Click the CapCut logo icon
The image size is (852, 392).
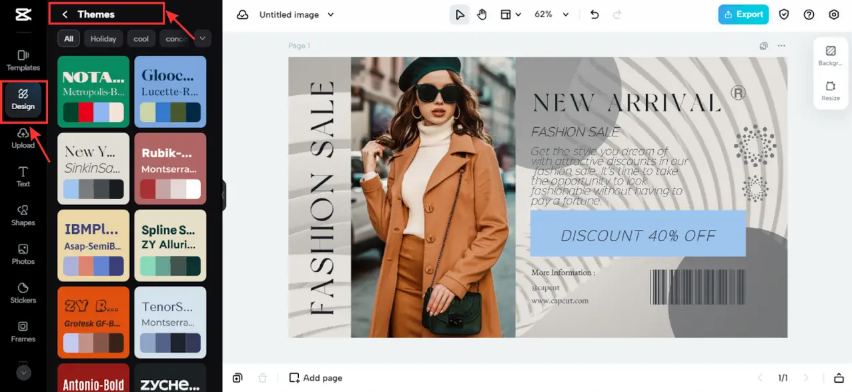tap(23, 15)
